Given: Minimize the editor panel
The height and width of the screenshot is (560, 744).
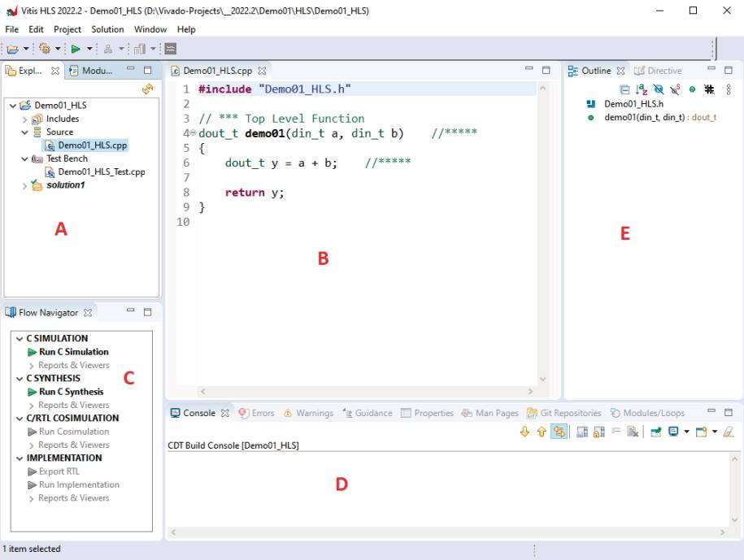Looking at the screenshot, I should click(x=529, y=69).
